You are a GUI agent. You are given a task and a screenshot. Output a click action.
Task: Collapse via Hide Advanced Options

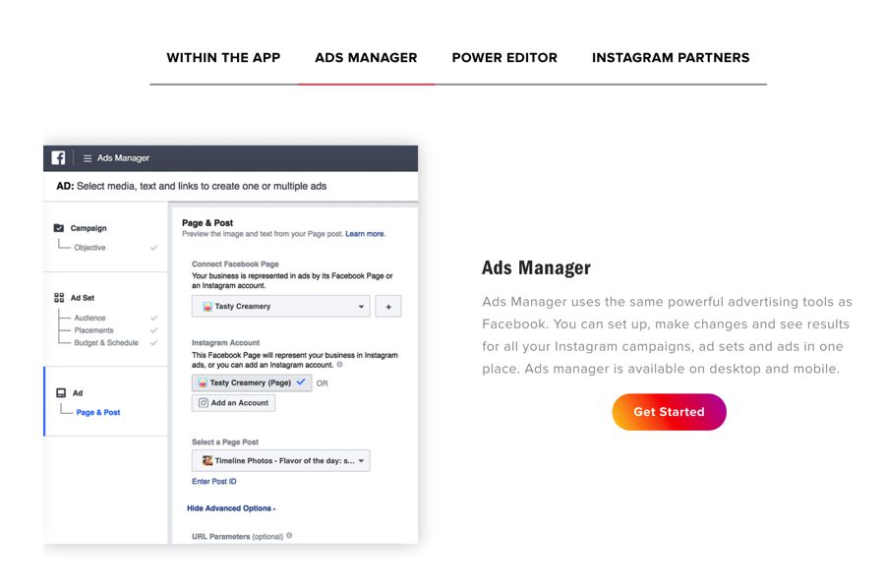point(231,508)
